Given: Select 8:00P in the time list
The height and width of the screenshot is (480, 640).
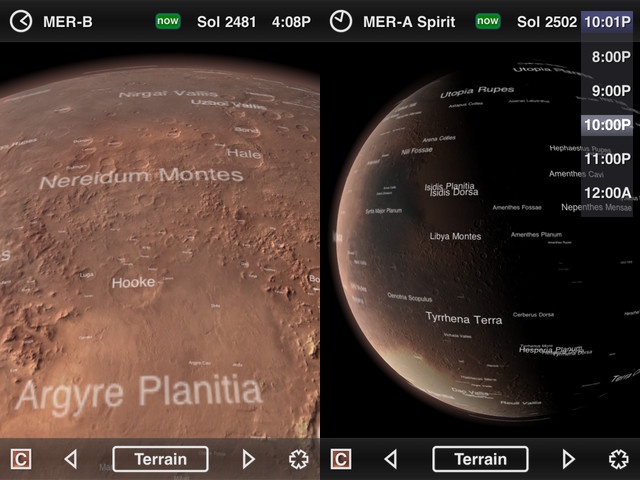Looking at the screenshot, I should click(610, 57).
